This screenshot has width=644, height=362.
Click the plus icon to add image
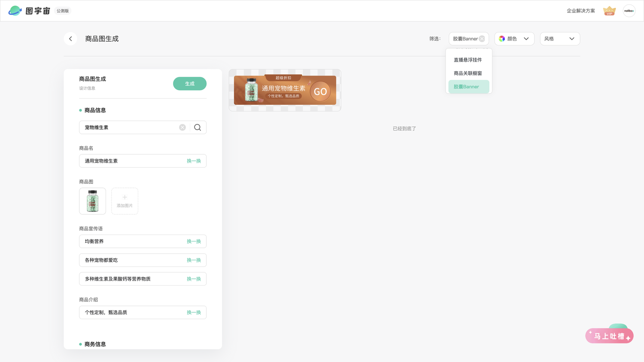click(125, 197)
